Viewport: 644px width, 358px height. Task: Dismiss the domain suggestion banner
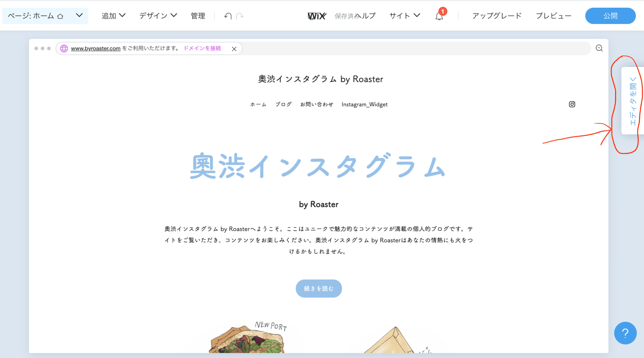[x=234, y=49]
